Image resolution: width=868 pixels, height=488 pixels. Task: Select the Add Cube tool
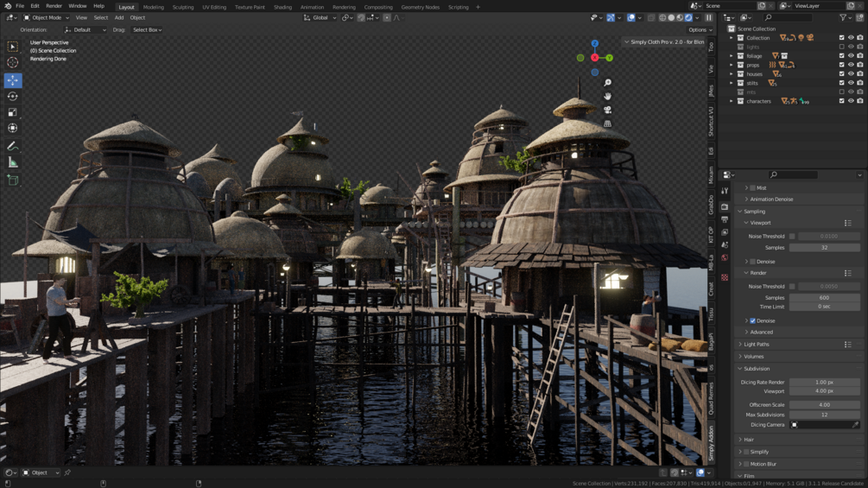coord(13,180)
